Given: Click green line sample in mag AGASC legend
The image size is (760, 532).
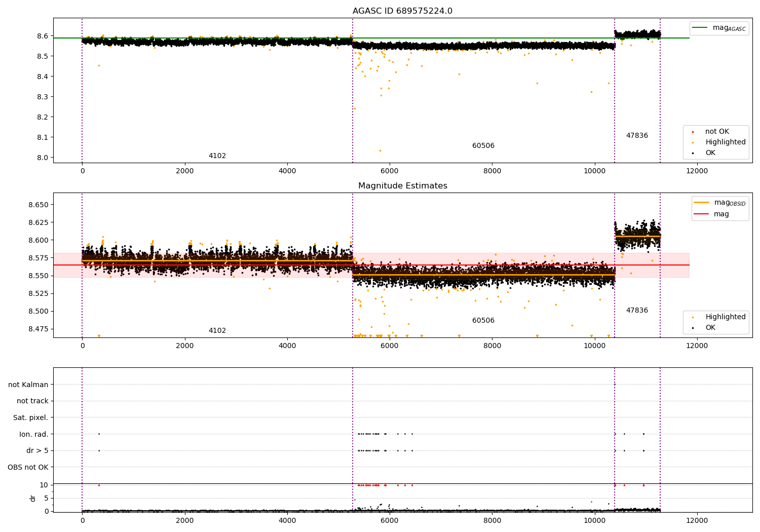Looking at the screenshot, I should [700, 28].
